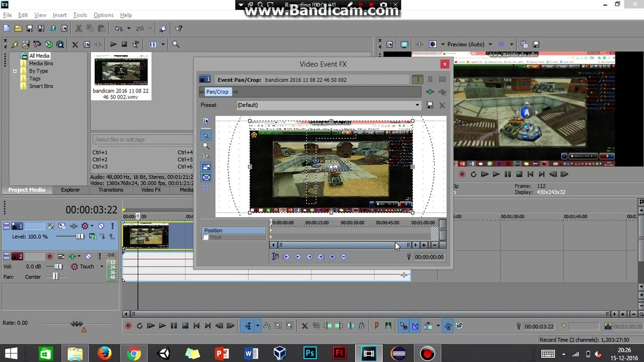Open the Normal Edit Tool dropdown arrow

pos(257,326)
